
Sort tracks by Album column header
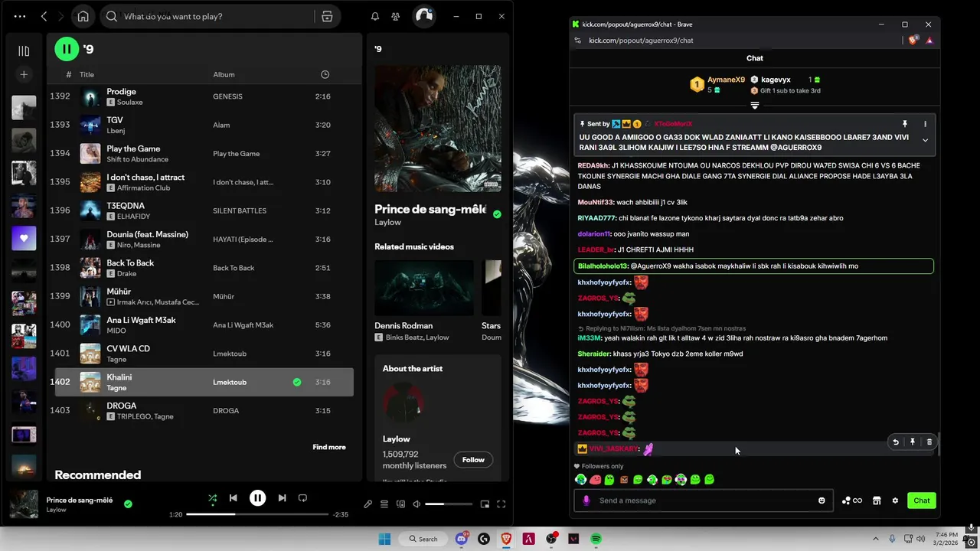pyautogui.click(x=224, y=74)
